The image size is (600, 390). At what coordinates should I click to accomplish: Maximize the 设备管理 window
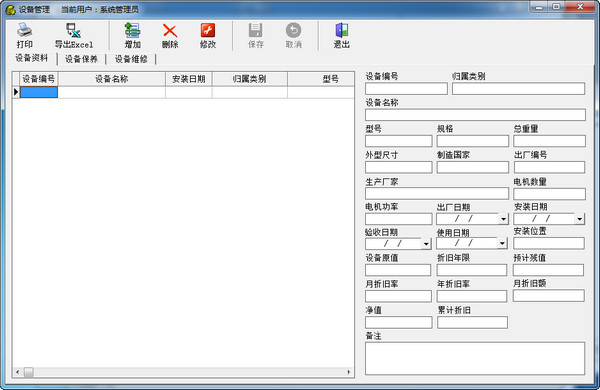coord(556,7)
